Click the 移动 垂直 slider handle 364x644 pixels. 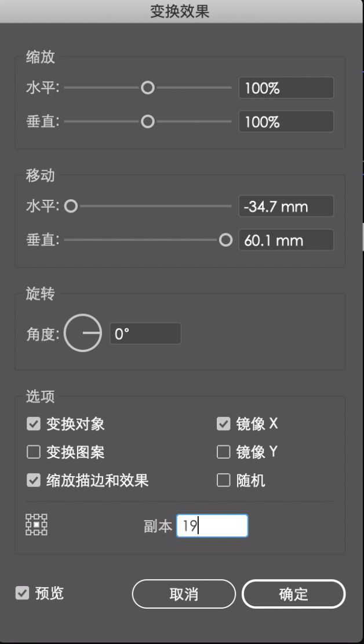225,240
